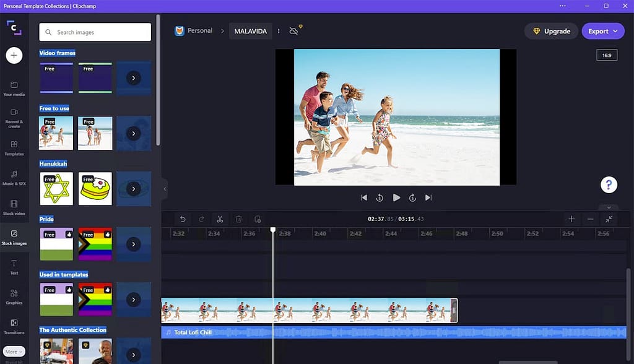The height and width of the screenshot is (364, 634).
Task: Expand the Pride image category
Action: click(134, 244)
